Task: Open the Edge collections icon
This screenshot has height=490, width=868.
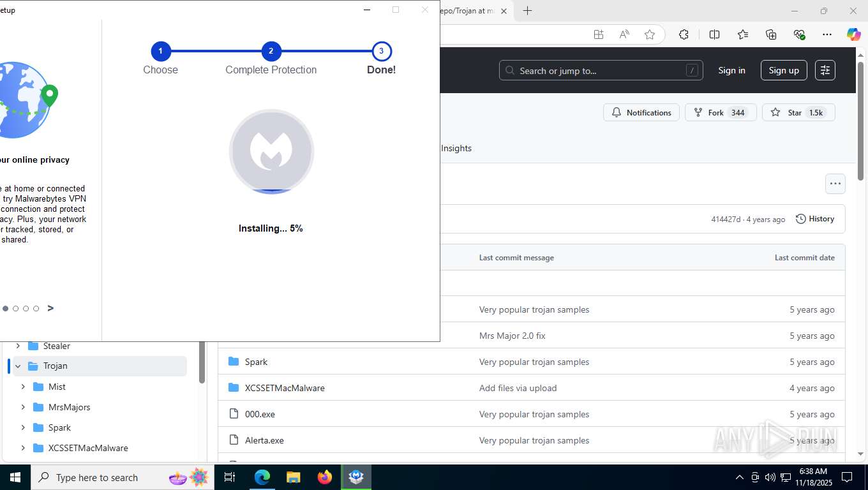Action: click(771, 34)
